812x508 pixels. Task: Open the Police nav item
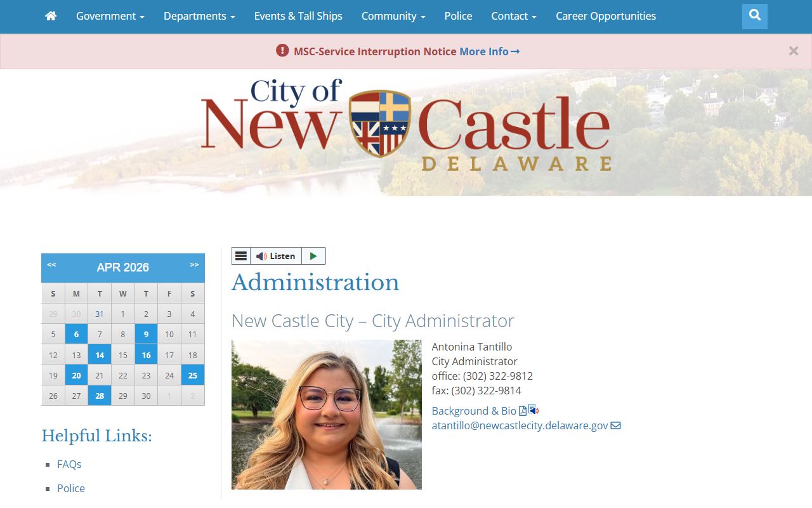[458, 16]
